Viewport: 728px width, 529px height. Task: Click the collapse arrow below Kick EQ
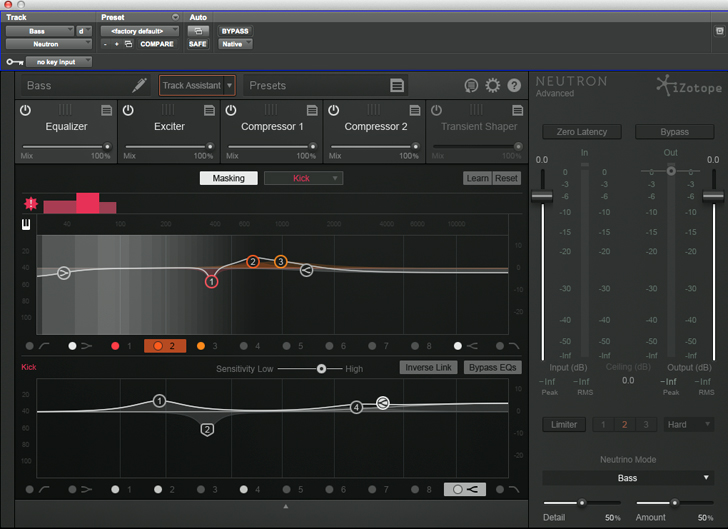pyautogui.click(x=286, y=507)
